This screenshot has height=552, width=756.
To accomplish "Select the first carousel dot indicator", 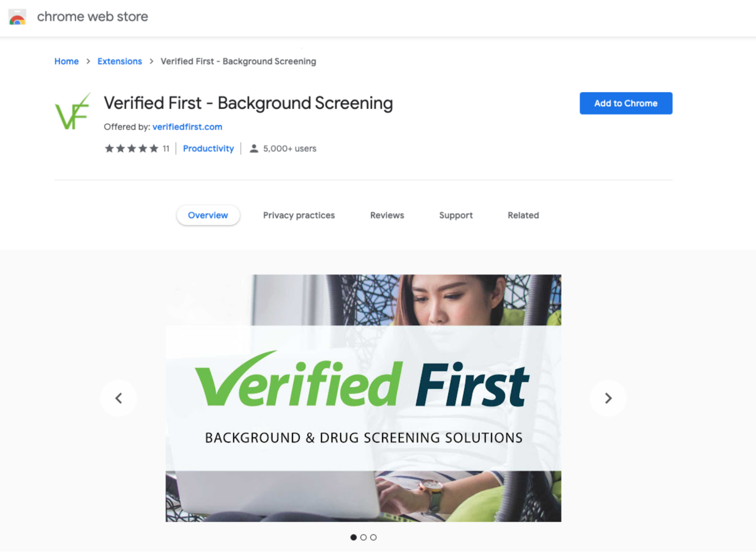I will (x=353, y=537).
